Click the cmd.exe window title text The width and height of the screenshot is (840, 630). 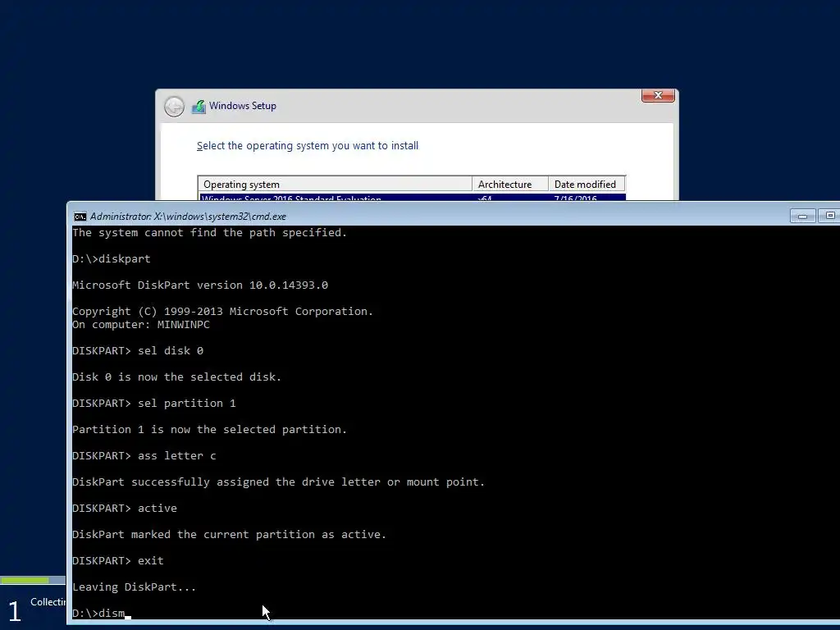(x=188, y=217)
